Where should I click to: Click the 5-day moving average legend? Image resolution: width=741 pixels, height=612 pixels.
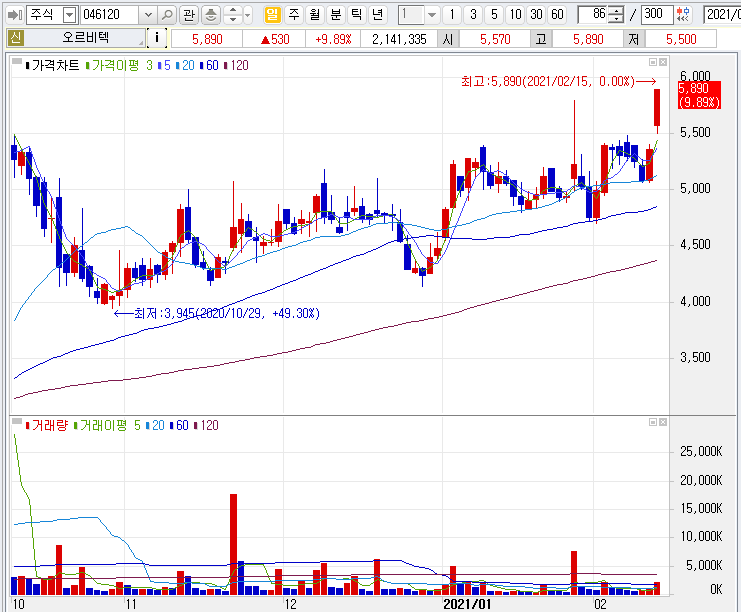coord(164,66)
